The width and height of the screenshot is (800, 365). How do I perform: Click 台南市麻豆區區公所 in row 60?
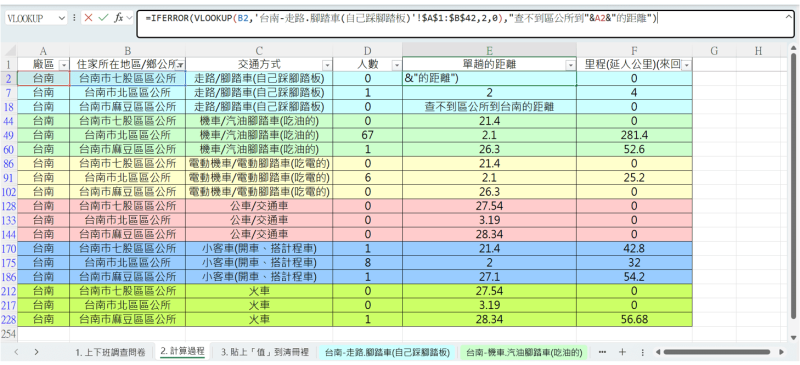click(128, 149)
